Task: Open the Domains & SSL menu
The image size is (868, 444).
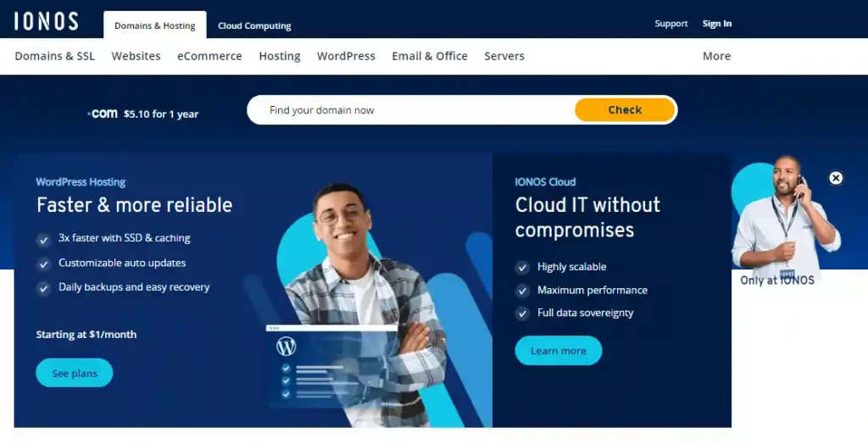Action: (x=55, y=56)
